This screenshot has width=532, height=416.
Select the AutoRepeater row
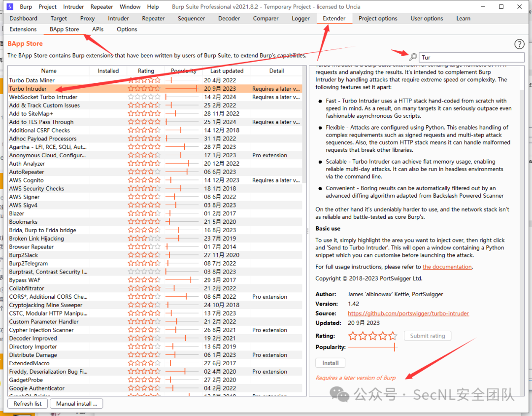155,172
